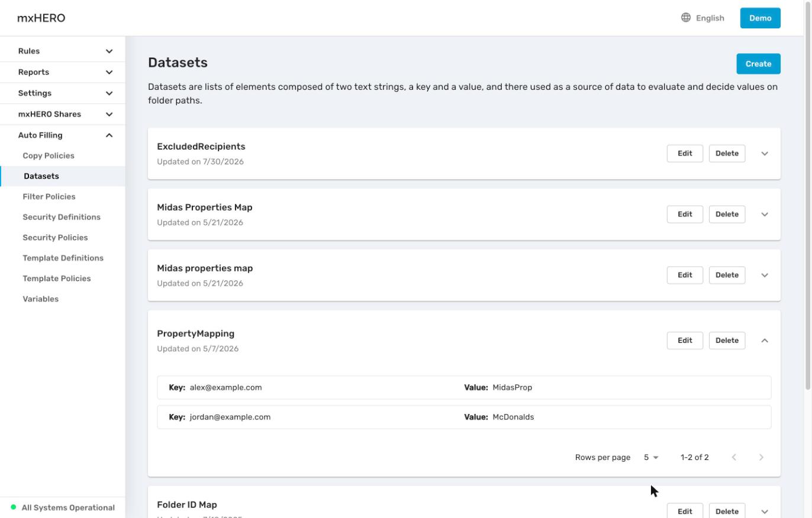This screenshot has height=518, width=812.
Task: Select Datasets in the sidebar
Action: click(x=63, y=176)
